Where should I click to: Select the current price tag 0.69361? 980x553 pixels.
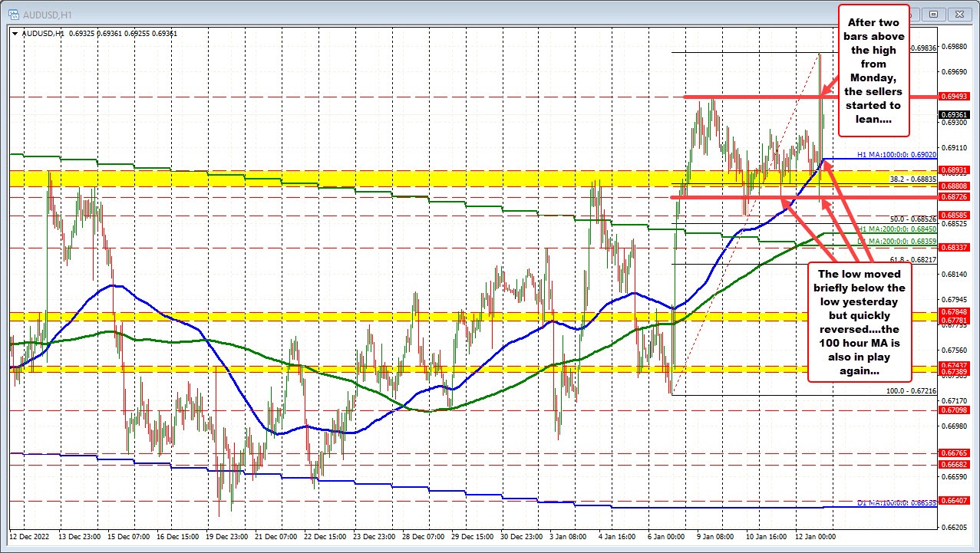click(957, 117)
